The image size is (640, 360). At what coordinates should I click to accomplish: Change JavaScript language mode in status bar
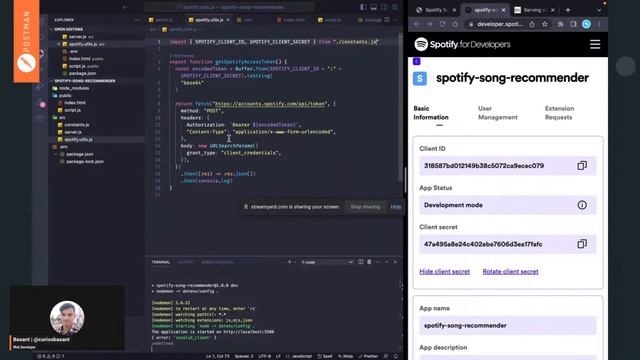coord(302,356)
